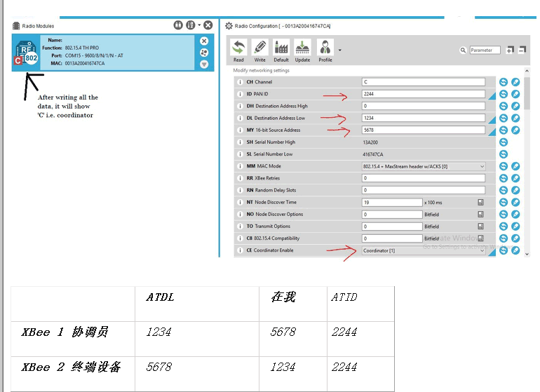Image resolution: width=540 pixels, height=392 pixels.
Task: Refresh the DL Destination Address Low parameter
Action: [x=504, y=118]
